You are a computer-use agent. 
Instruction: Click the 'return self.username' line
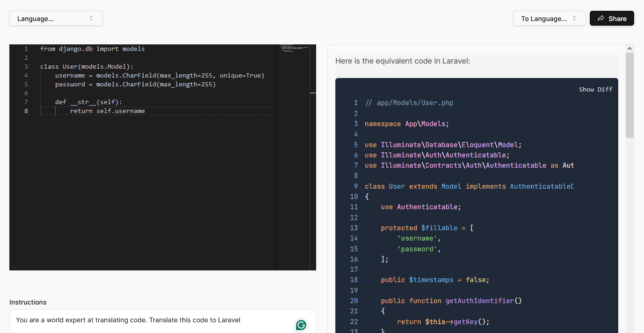pos(108,111)
